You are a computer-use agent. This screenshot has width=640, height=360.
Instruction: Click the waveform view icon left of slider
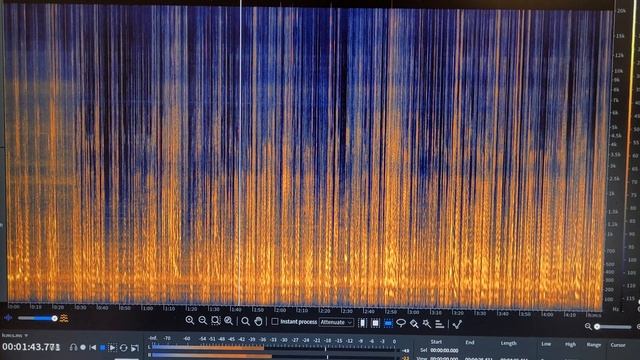point(8,318)
